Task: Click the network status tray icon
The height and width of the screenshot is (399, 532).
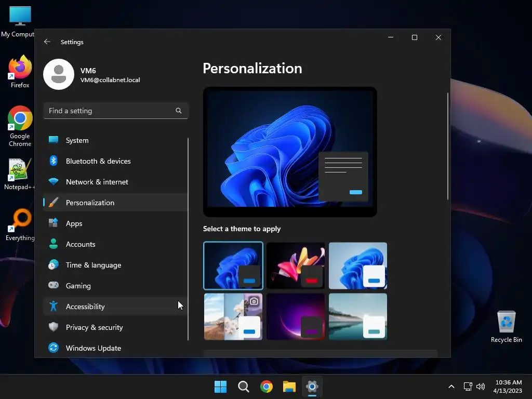Action: (x=468, y=387)
